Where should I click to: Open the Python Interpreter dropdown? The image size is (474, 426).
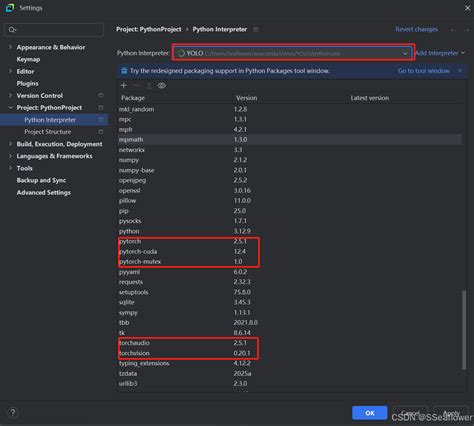tap(293, 53)
